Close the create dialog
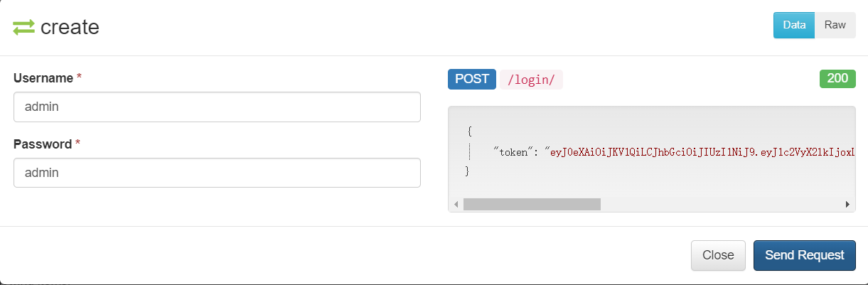The width and height of the screenshot is (868, 285). (x=718, y=255)
